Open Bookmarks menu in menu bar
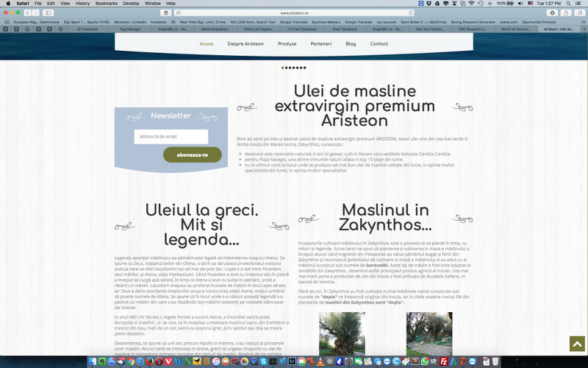The image size is (588, 368). (x=106, y=3)
